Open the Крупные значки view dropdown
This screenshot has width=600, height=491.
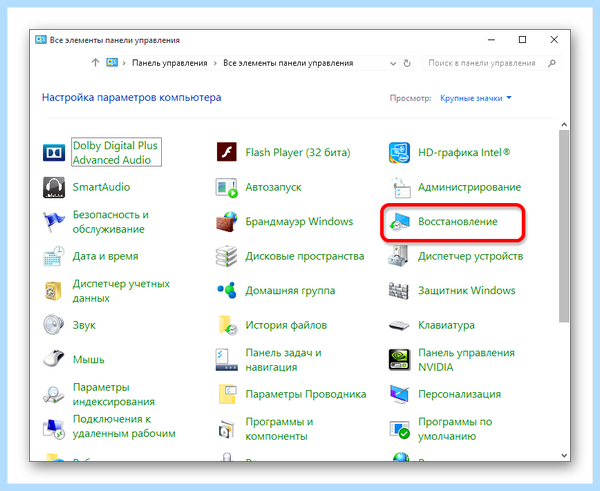[476, 98]
